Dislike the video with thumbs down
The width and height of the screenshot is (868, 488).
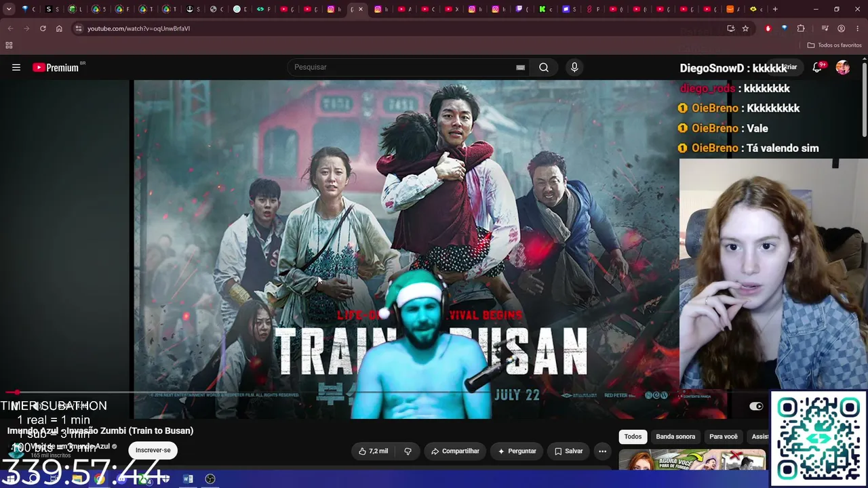pos(408,451)
